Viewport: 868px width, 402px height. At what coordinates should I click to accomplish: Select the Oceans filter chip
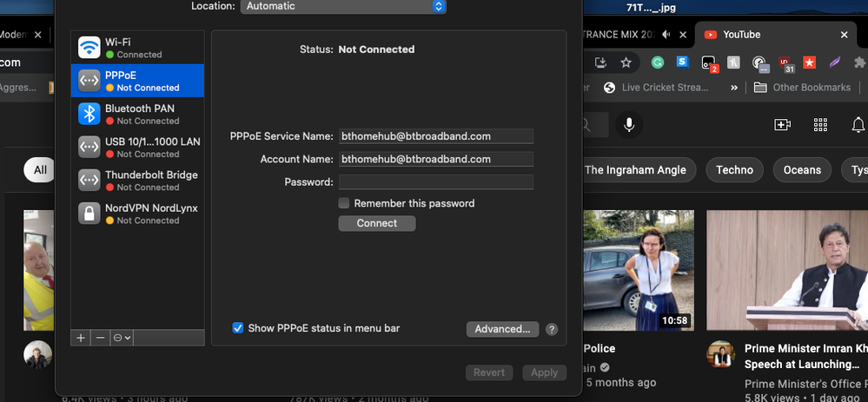pyautogui.click(x=802, y=170)
